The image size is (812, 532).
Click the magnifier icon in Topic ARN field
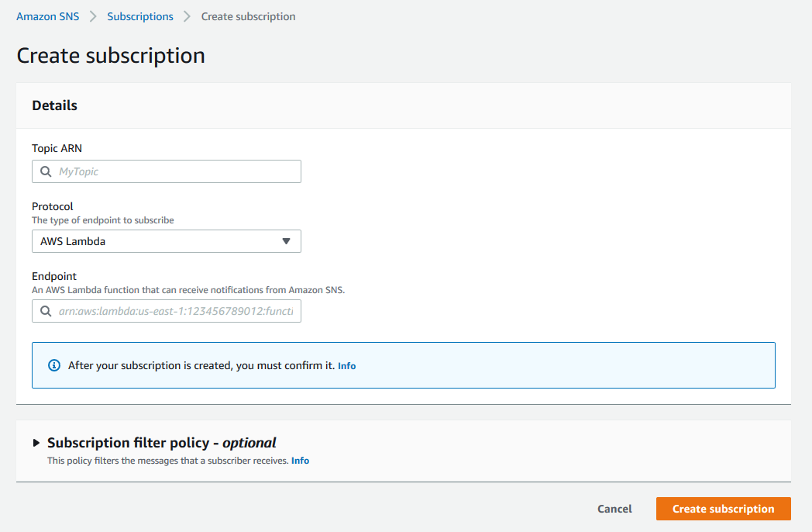click(46, 171)
